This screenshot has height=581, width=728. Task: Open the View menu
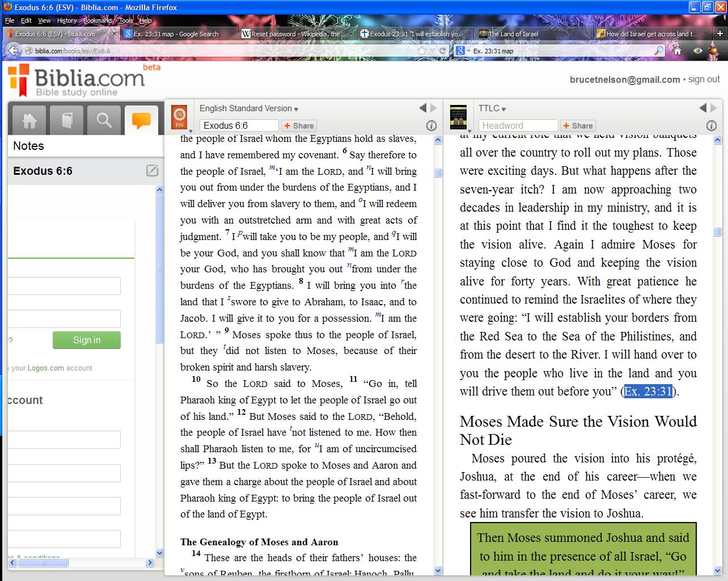[44, 20]
